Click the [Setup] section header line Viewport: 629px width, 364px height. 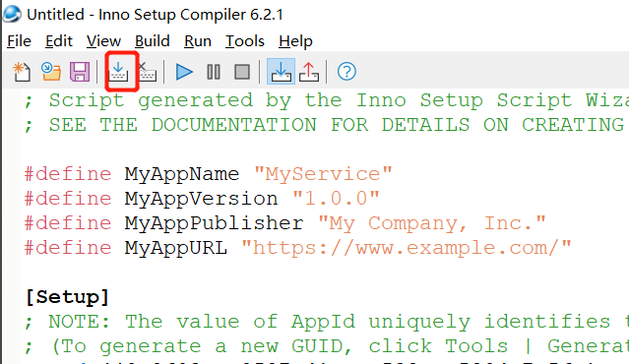click(x=67, y=297)
